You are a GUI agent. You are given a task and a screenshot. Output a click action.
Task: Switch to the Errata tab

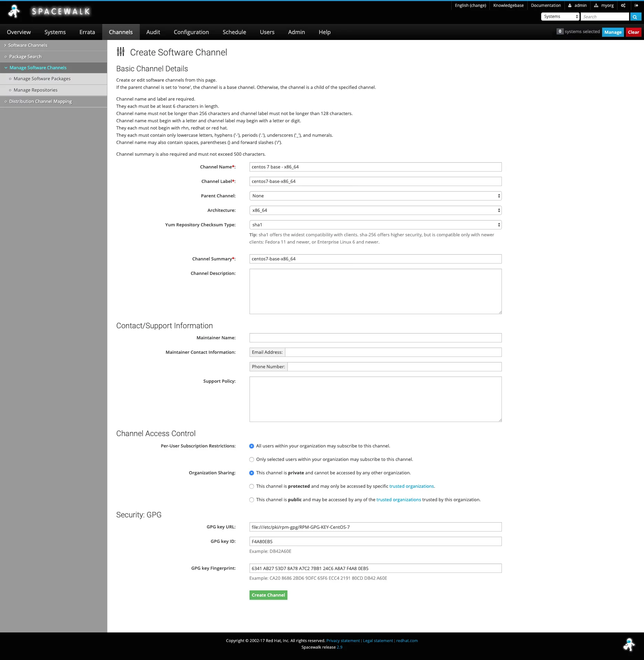point(87,32)
